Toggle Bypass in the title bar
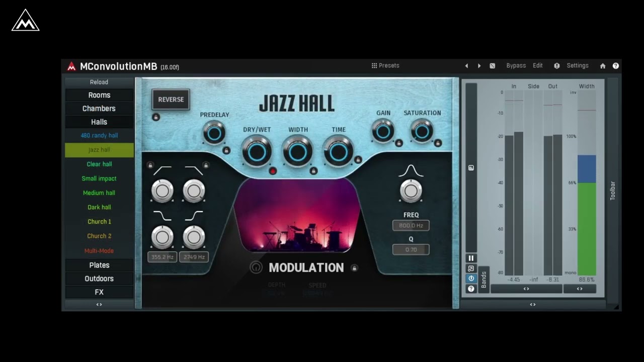Image resolution: width=644 pixels, height=362 pixels. (516, 66)
